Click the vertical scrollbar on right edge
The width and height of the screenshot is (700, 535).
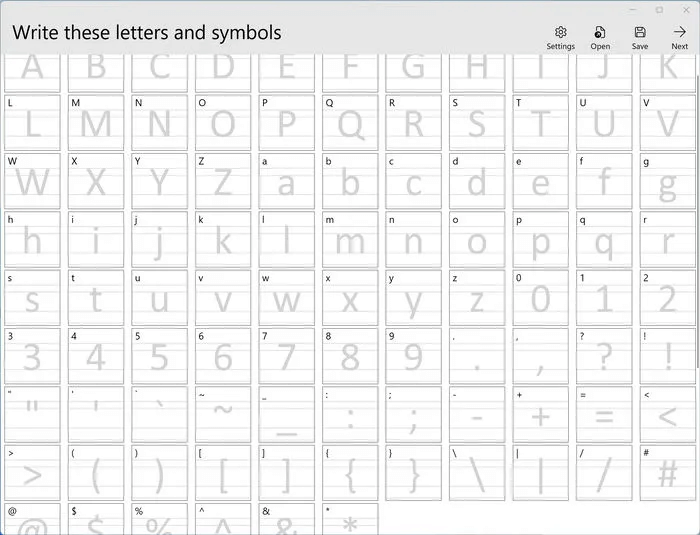tap(697, 223)
